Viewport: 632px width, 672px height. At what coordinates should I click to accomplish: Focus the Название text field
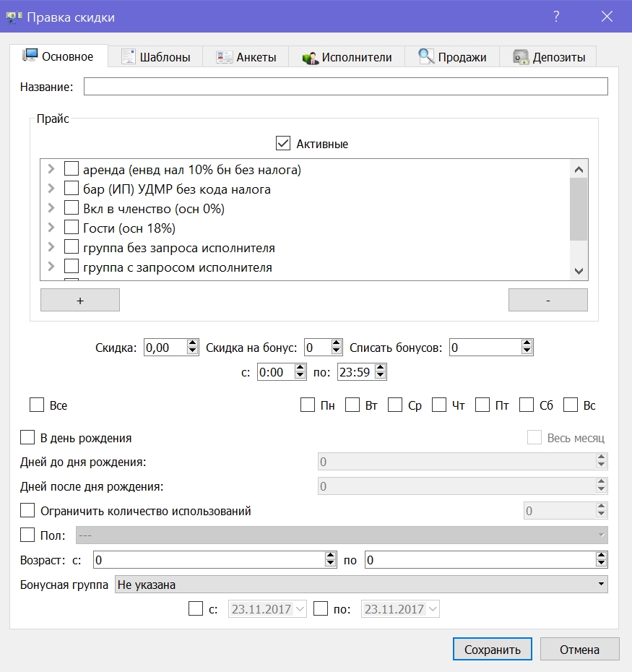346,87
